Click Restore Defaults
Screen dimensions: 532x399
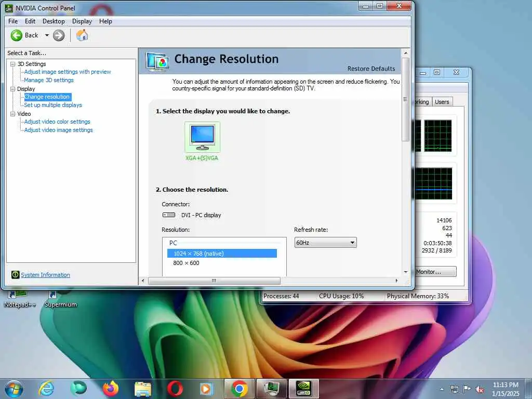371,69
